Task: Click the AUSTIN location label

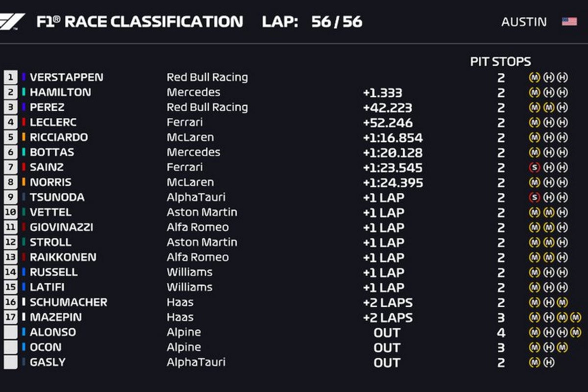Action: coord(524,22)
